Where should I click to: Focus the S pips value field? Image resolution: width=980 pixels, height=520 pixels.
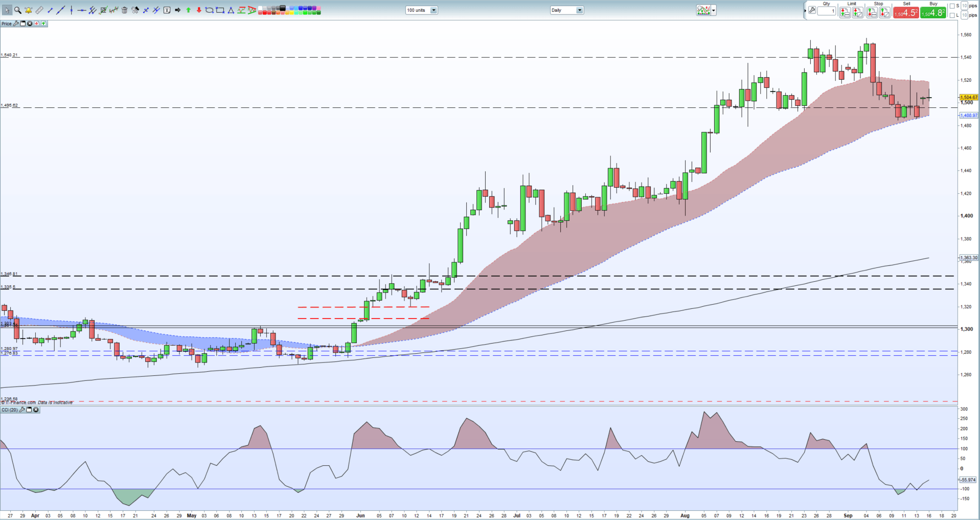(x=964, y=6)
